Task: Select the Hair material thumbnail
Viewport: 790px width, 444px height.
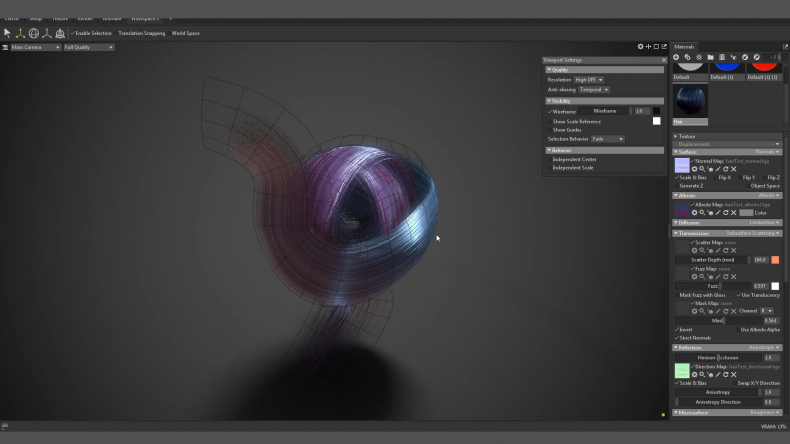Action: point(690,104)
